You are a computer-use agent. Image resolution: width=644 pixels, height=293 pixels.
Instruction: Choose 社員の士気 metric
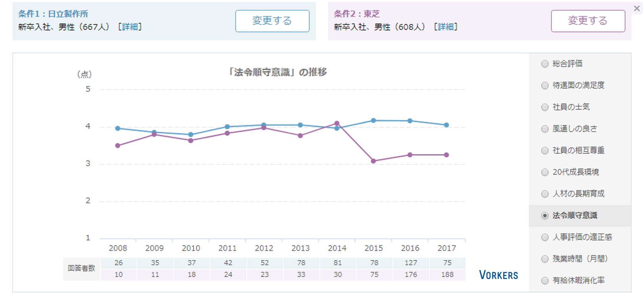545,107
